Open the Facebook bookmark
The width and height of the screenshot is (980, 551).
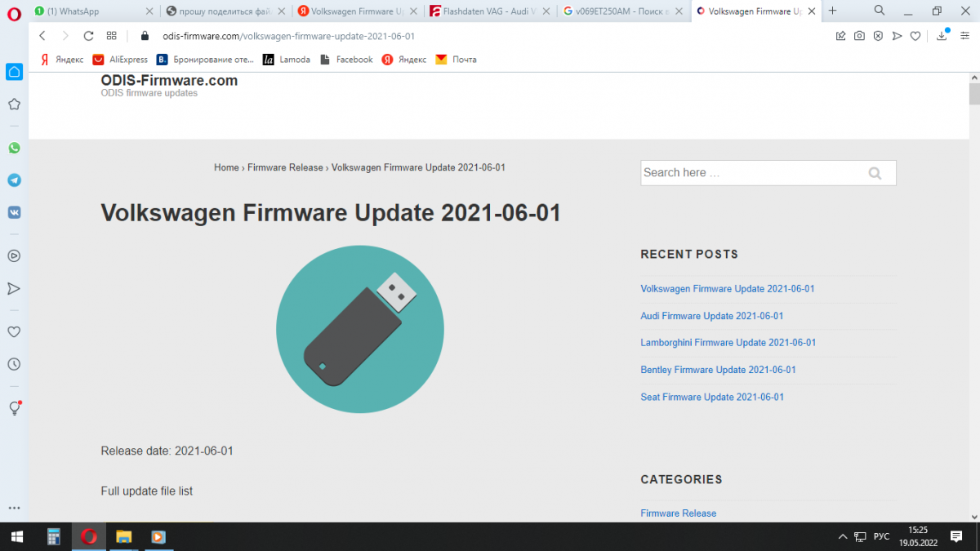(x=346, y=60)
